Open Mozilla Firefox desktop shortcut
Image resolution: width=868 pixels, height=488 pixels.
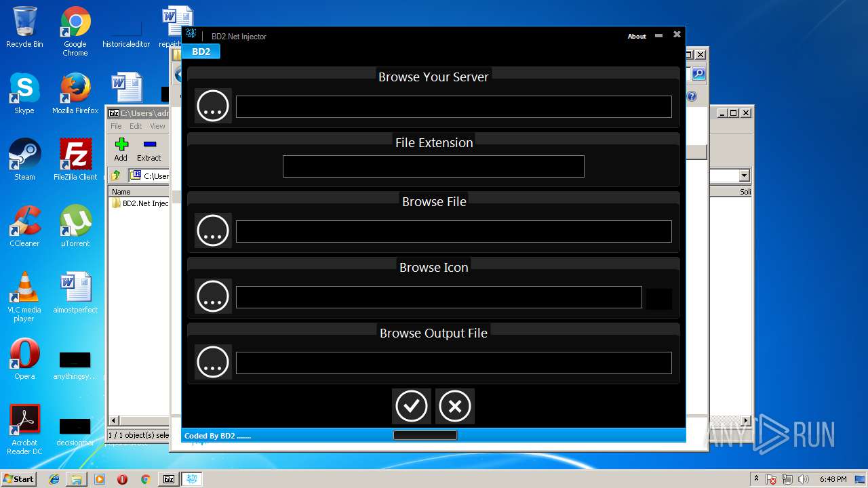click(x=75, y=94)
